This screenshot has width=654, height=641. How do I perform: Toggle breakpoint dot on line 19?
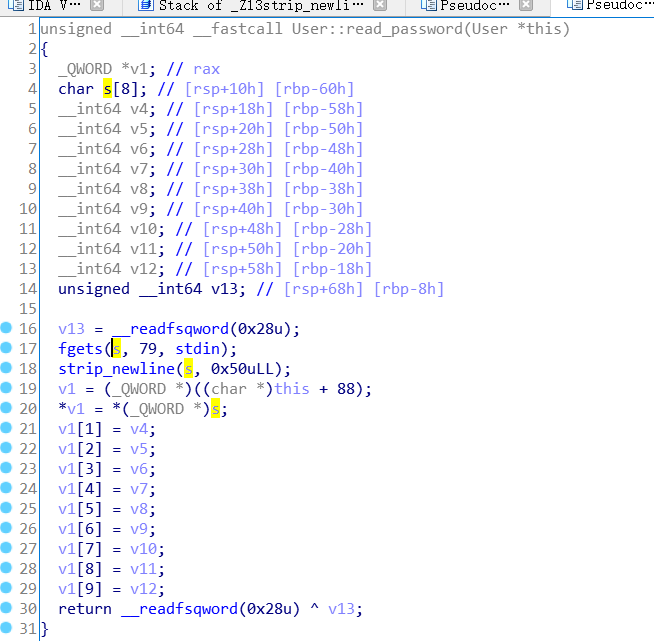point(6,388)
